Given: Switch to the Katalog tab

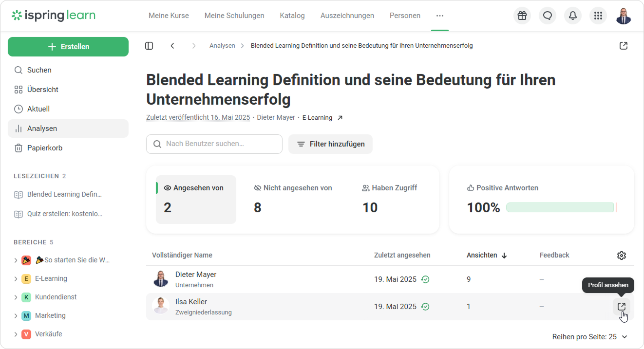Looking at the screenshot, I should tap(292, 16).
